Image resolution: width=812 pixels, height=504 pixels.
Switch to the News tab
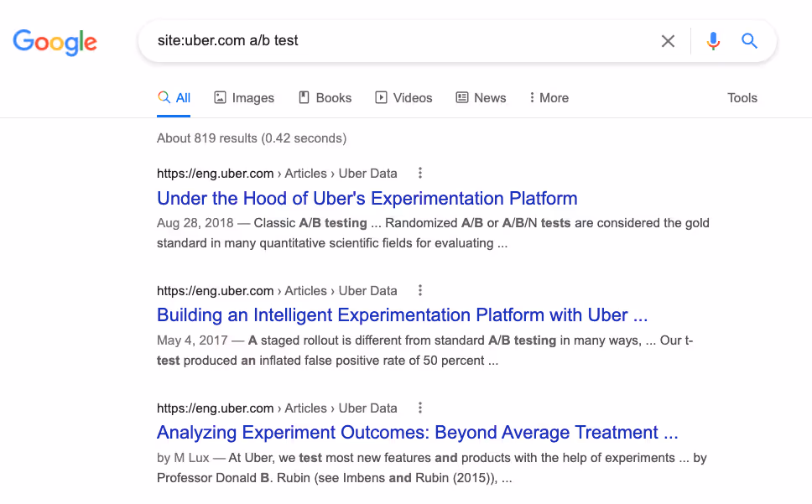481,98
